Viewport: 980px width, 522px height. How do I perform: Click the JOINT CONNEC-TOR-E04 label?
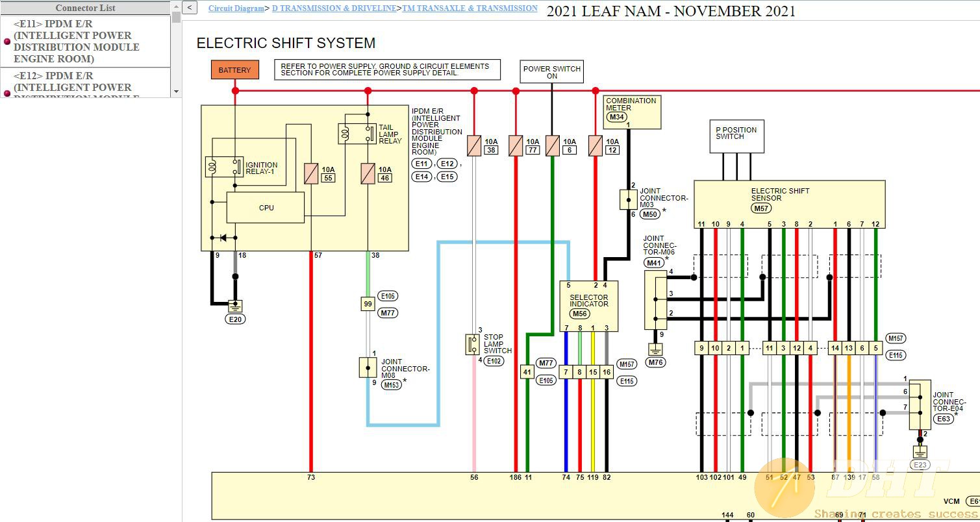coord(949,402)
